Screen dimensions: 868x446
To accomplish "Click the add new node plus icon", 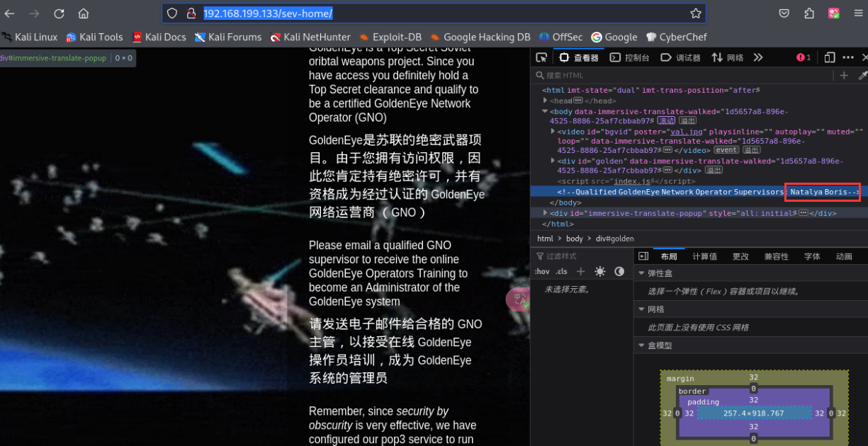I will click(844, 76).
